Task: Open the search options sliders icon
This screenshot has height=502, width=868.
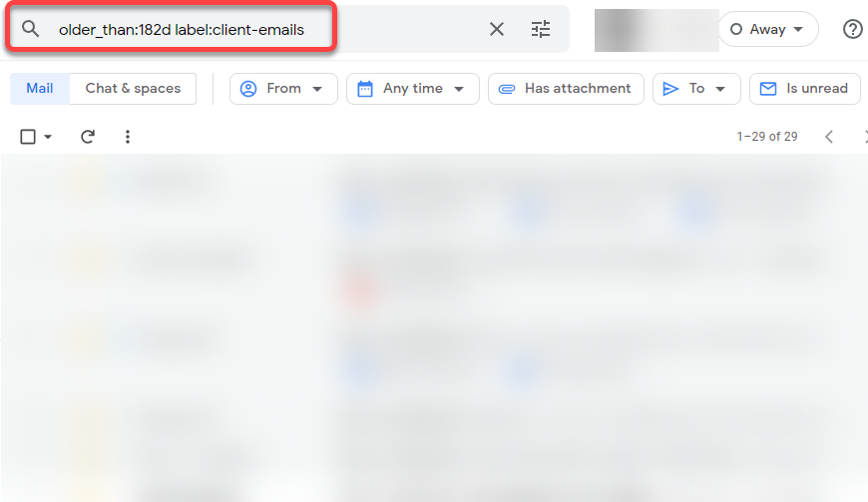Action: (x=541, y=29)
